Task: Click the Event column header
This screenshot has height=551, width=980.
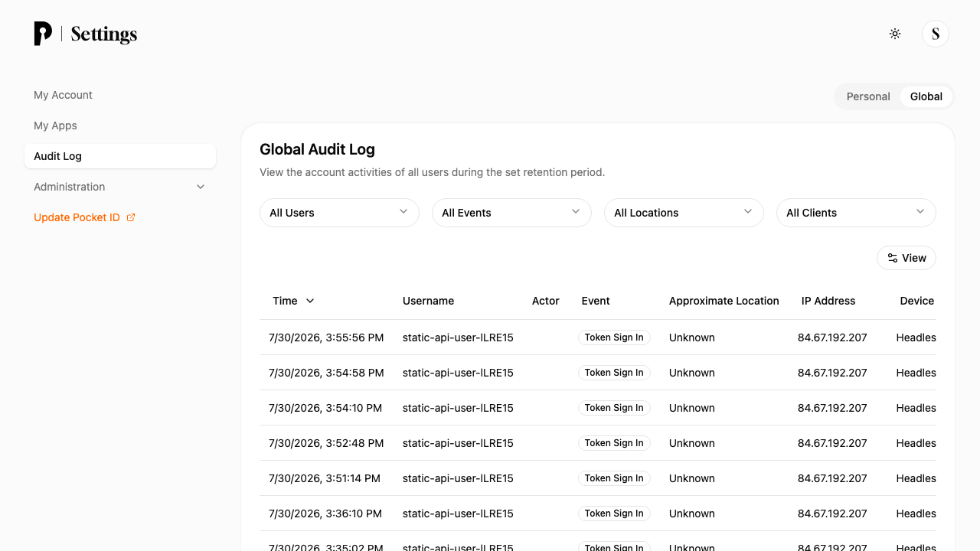Action: pyautogui.click(x=596, y=301)
